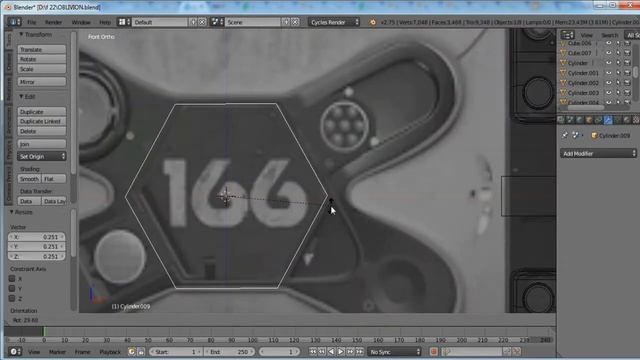Click the Start frame field
This screenshot has height=360, width=640.
coord(176,351)
